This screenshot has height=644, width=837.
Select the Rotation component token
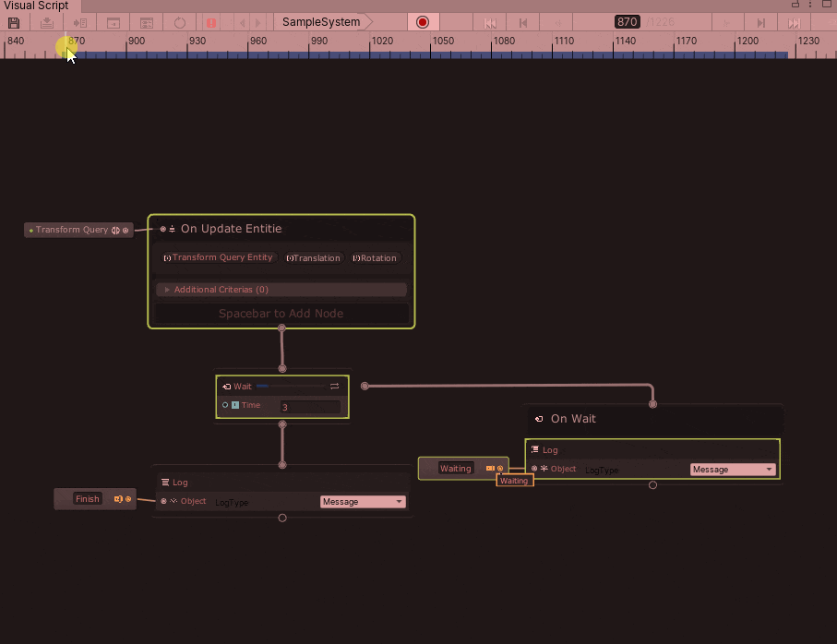pos(376,258)
